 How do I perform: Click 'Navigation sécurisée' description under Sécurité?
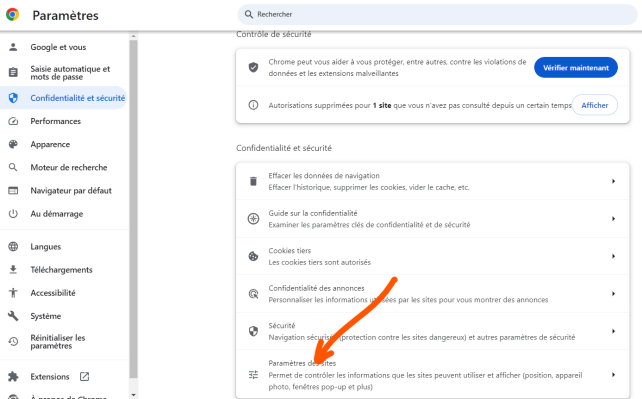pos(422,337)
